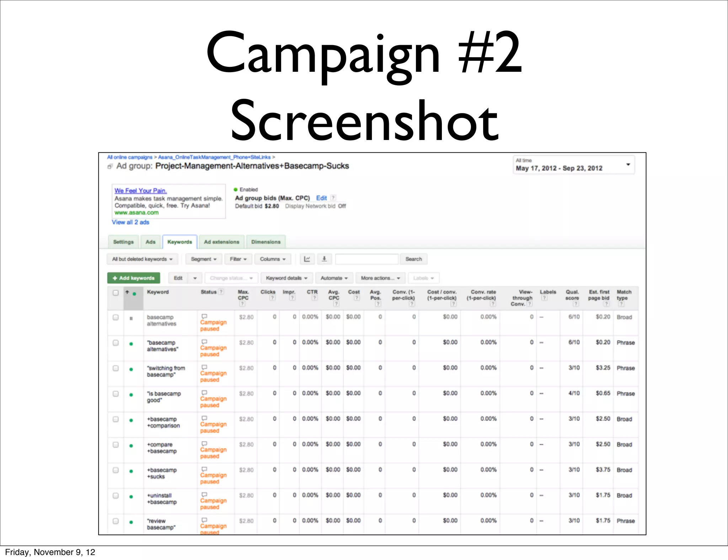Screen dimensions: 728x560
Task: Click the Clicks column help icon
Action: pyautogui.click(x=272, y=298)
